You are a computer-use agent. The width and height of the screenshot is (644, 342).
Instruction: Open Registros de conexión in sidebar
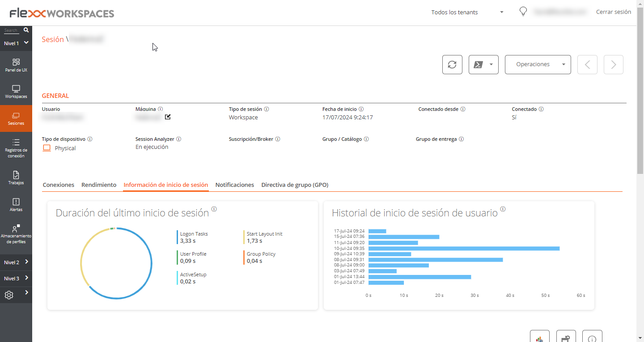point(16,148)
